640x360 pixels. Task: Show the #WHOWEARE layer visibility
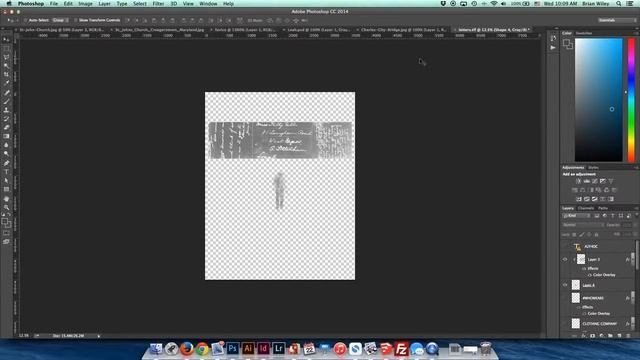565,298
